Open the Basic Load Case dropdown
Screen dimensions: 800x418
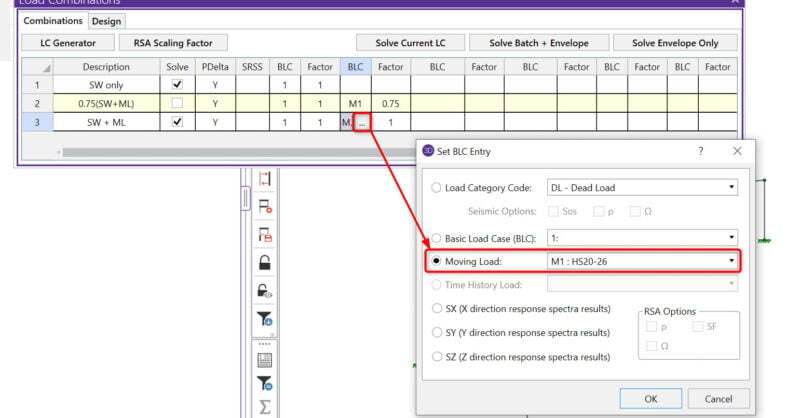(x=643, y=238)
